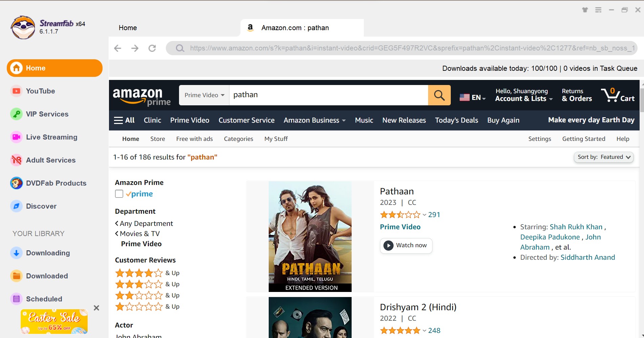The height and width of the screenshot is (338, 644).
Task: Open the Store tab in Prime Video
Action: point(158,139)
